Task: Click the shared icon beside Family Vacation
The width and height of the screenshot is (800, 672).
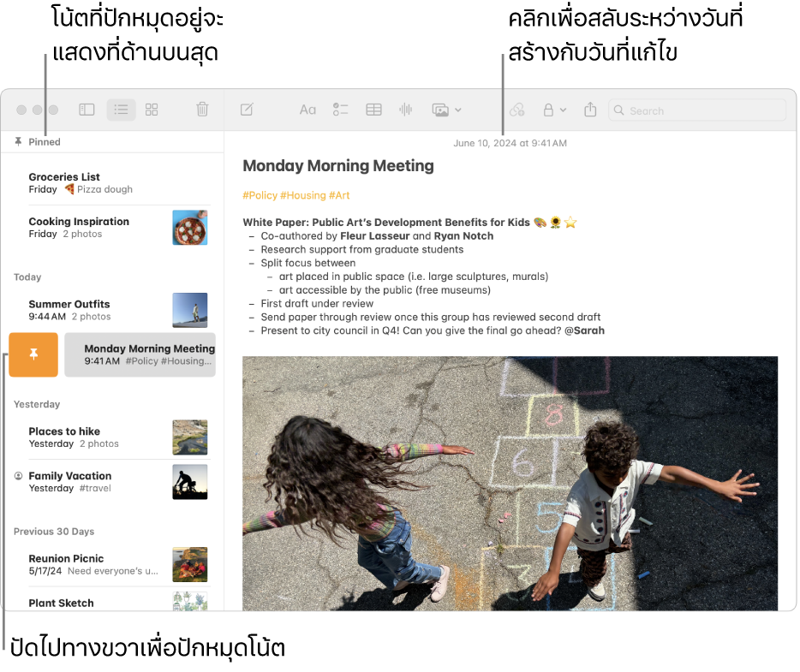Action: click(18, 476)
